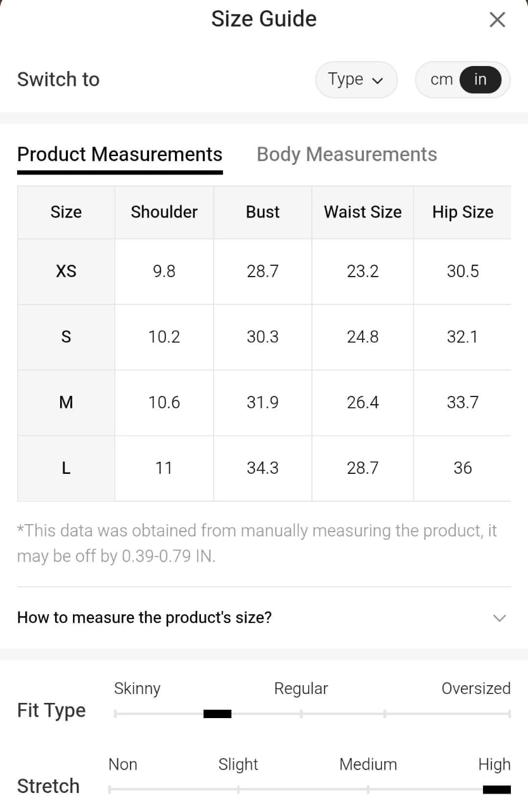Click the Fit Type slider marker
The width and height of the screenshot is (528, 812).
tap(217, 714)
